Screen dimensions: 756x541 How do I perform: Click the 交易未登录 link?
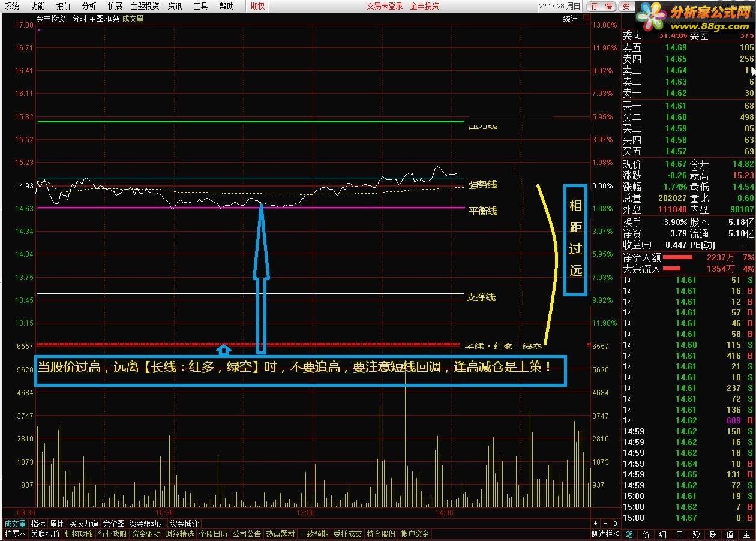[385, 6]
